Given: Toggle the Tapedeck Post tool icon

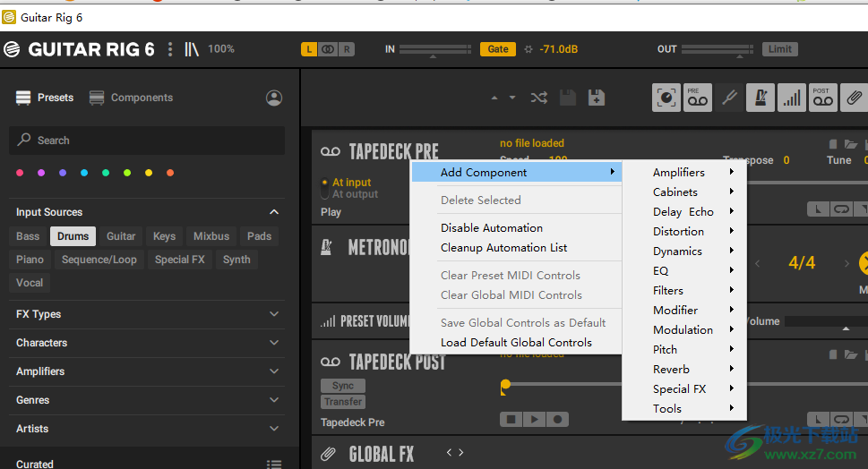Looking at the screenshot, I should coord(822,98).
